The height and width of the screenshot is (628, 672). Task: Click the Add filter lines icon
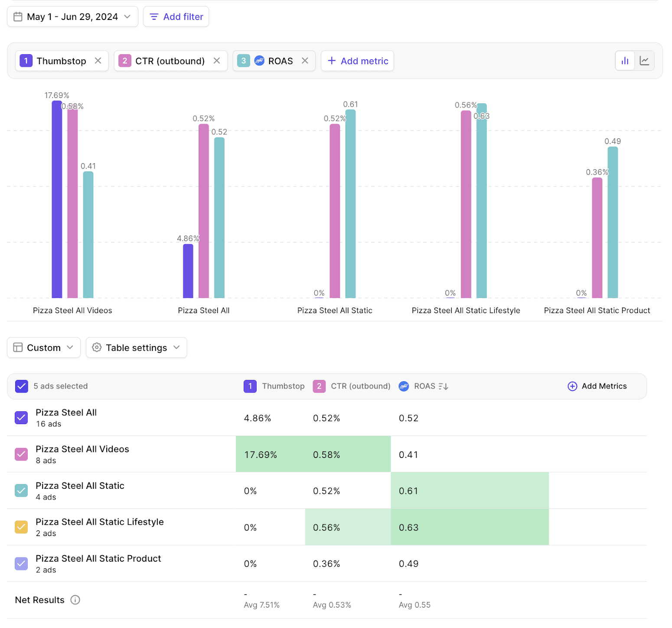click(154, 17)
